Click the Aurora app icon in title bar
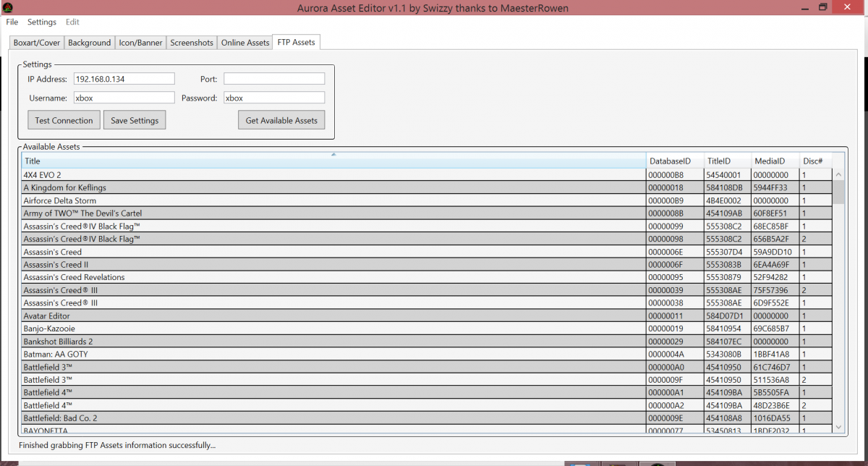The width and height of the screenshot is (868, 466). (x=7, y=7)
